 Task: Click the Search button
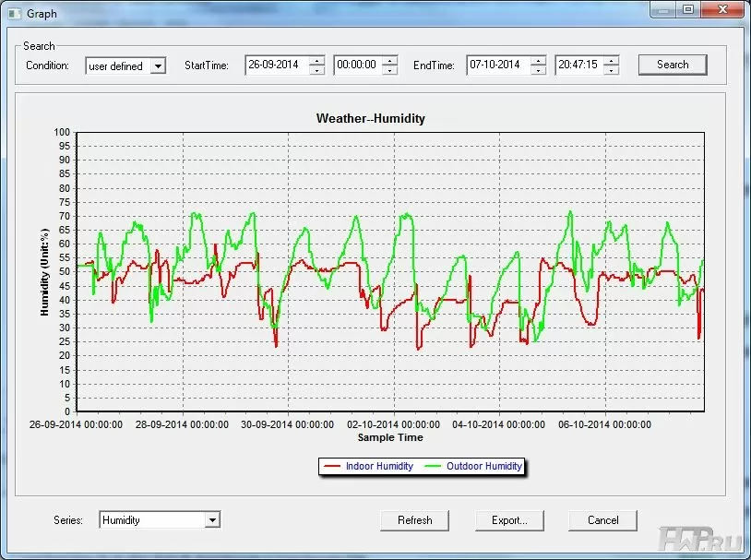coord(673,65)
